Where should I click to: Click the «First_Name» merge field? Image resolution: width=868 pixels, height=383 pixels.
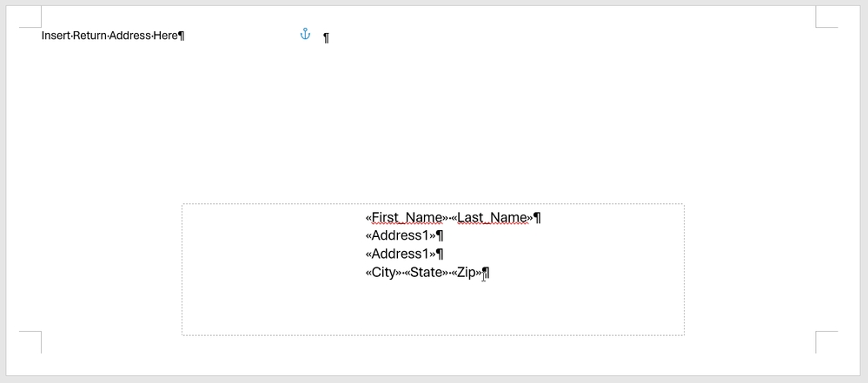(407, 217)
